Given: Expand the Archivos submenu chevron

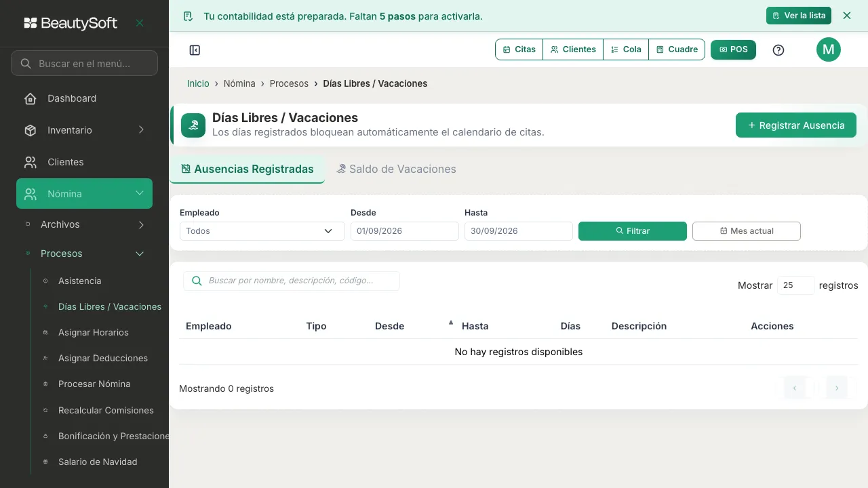Looking at the screenshot, I should (x=141, y=224).
